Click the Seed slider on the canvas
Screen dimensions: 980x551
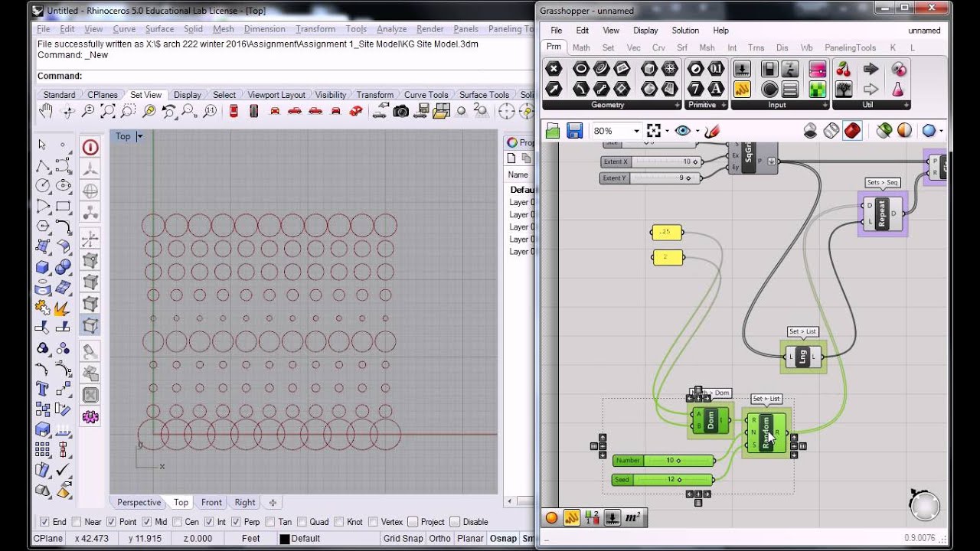pyautogui.click(x=663, y=480)
